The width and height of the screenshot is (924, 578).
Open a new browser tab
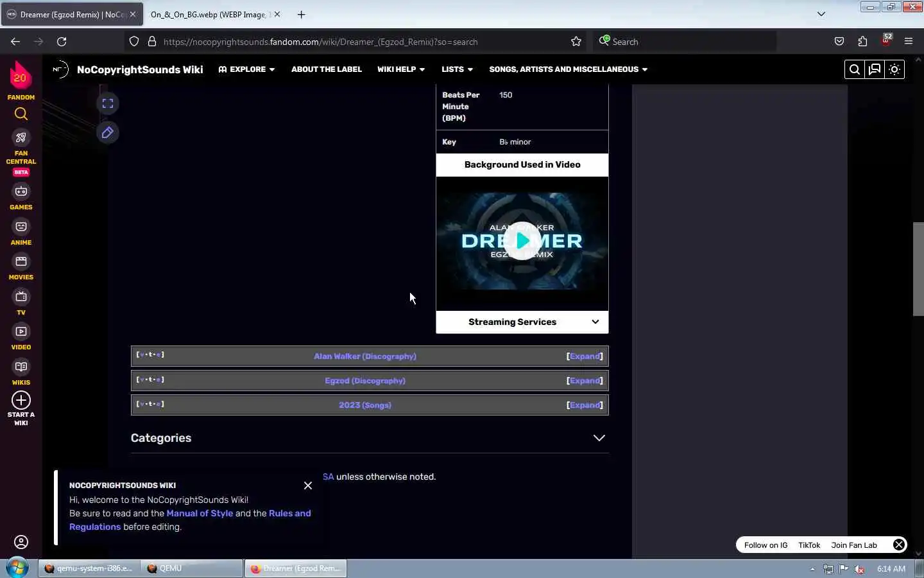tap(301, 14)
